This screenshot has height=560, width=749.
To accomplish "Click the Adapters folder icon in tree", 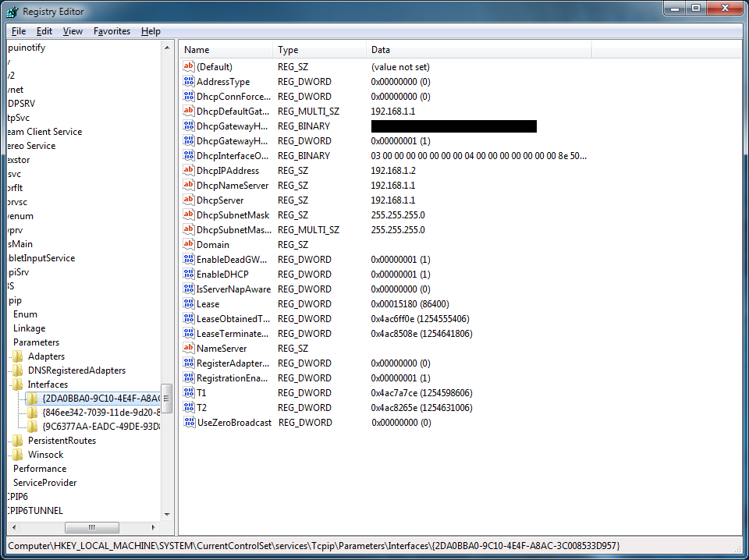I will (18, 356).
